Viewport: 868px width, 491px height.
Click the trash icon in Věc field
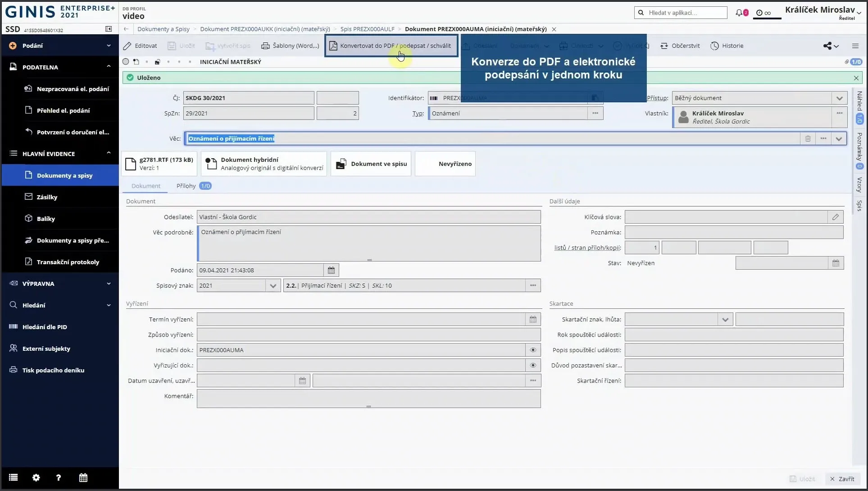808,138
